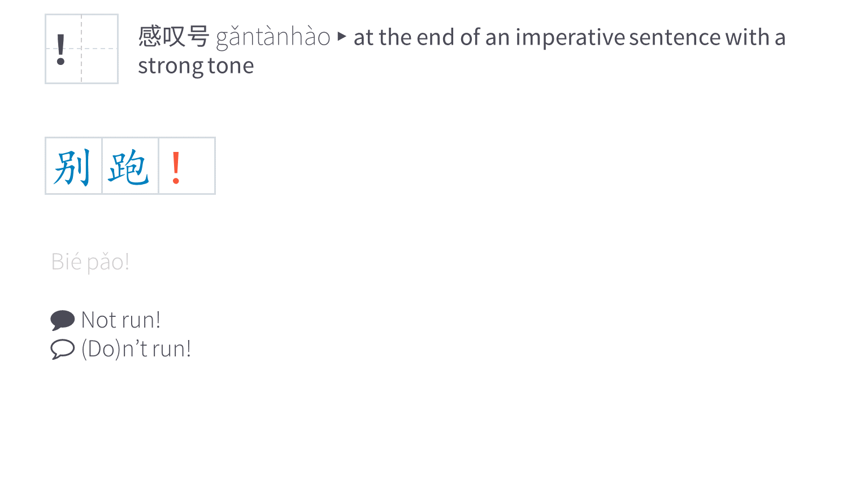
Task: Click the outlined speech bubble icon
Action: tap(62, 349)
